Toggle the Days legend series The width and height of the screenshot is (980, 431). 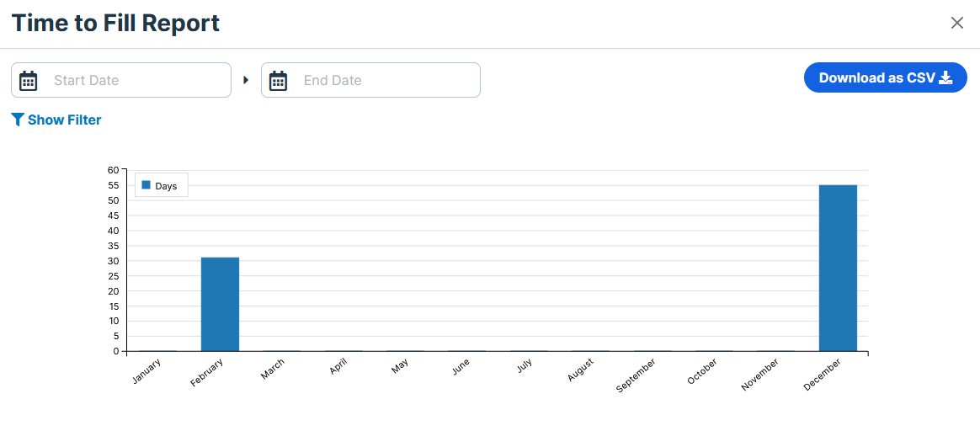(x=160, y=185)
